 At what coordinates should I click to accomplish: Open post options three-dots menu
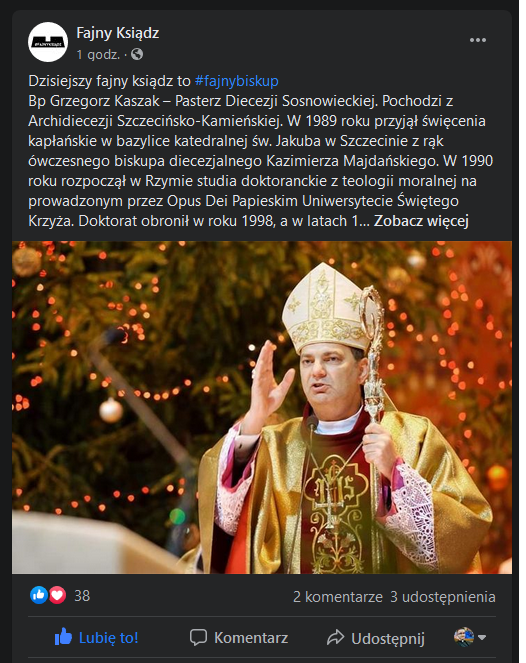click(478, 40)
